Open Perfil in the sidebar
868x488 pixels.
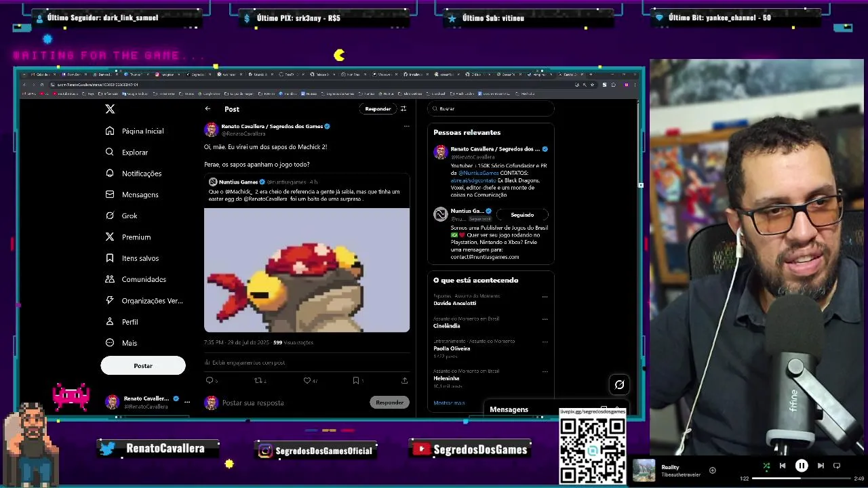[122, 322]
